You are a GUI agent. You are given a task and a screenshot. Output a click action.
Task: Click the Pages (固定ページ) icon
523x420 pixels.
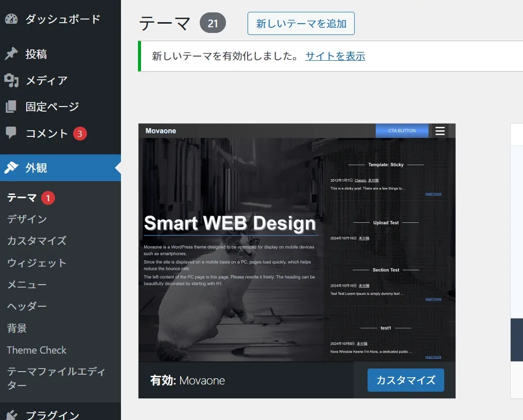pyautogui.click(x=11, y=107)
